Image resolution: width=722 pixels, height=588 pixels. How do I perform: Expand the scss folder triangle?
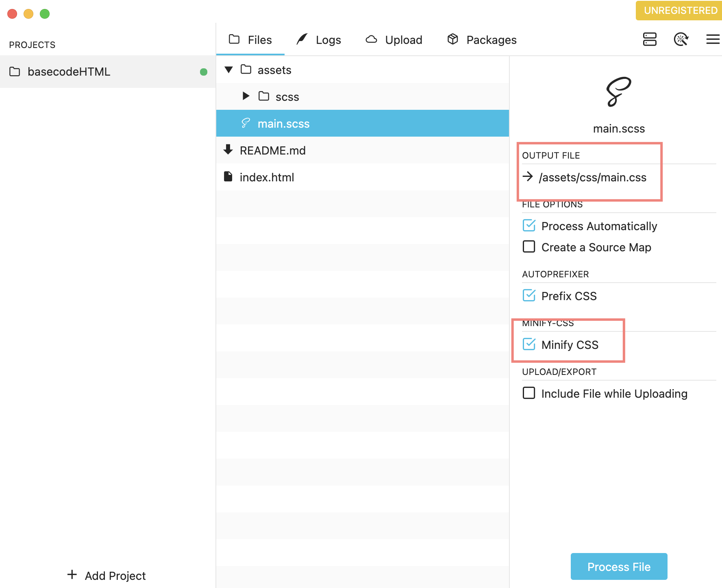pyautogui.click(x=246, y=96)
